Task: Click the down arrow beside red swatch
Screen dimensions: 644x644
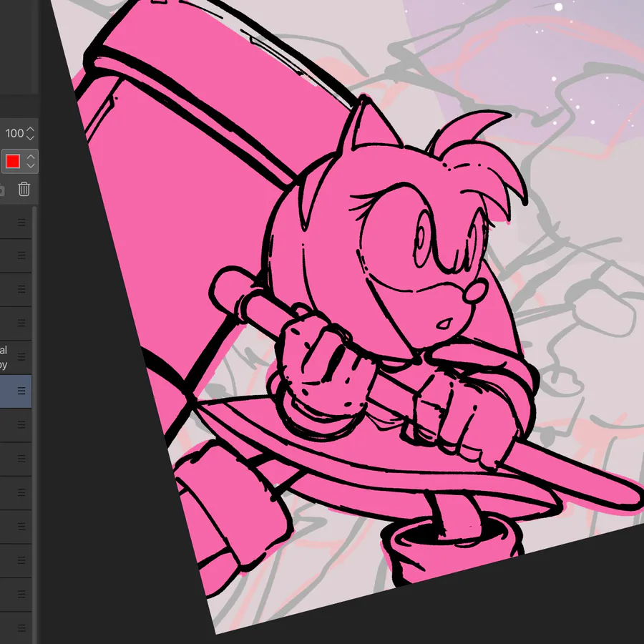Action: pos(31,165)
